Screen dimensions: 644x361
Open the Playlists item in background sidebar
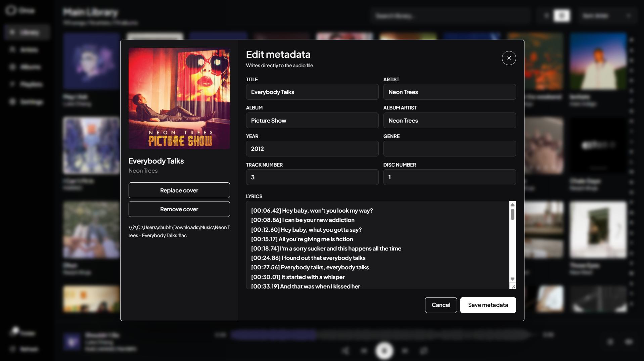(x=28, y=84)
